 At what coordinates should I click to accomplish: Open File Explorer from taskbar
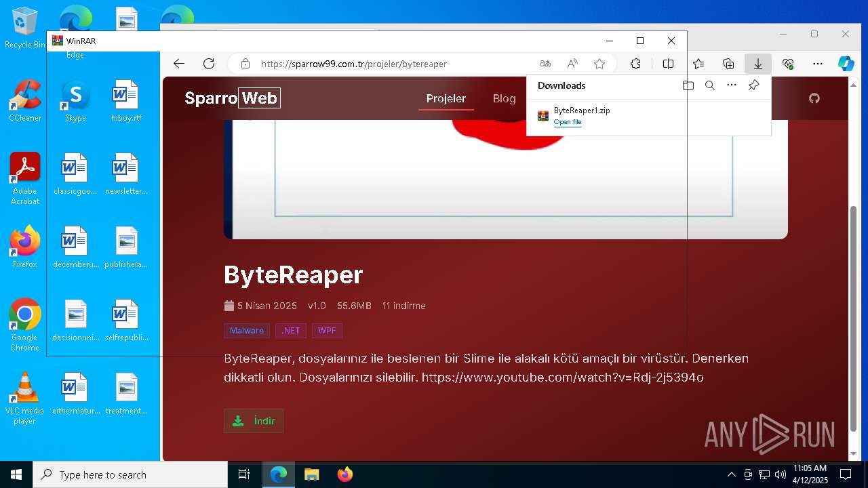(311, 474)
